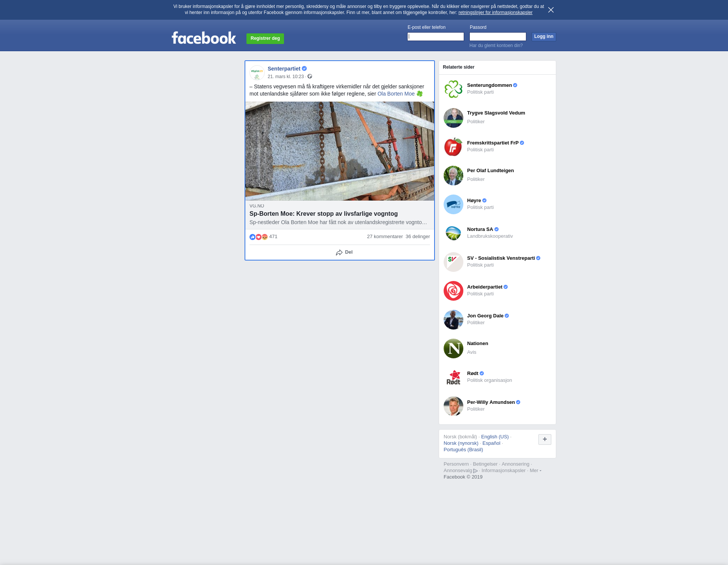Open the VG article image thumbnail
This screenshot has width=728, height=565.
point(340,151)
